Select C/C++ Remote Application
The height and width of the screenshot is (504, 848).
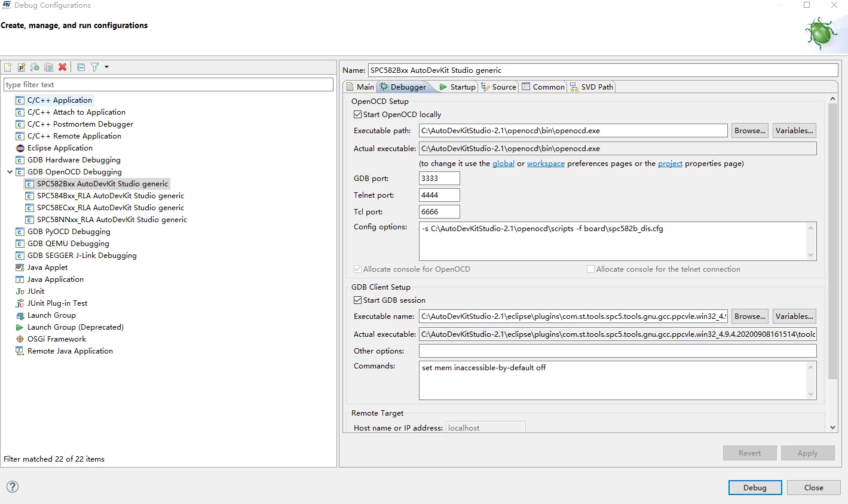pyautogui.click(x=74, y=136)
